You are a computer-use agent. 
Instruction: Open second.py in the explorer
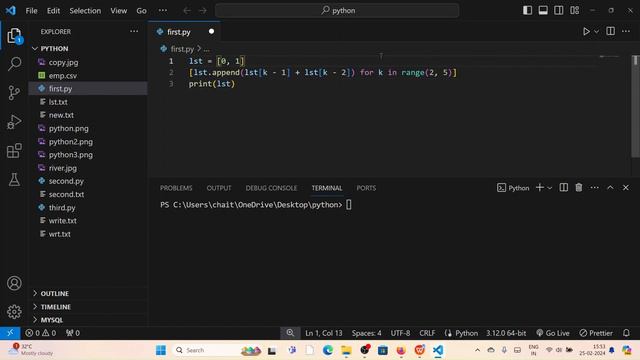[88, 181]
